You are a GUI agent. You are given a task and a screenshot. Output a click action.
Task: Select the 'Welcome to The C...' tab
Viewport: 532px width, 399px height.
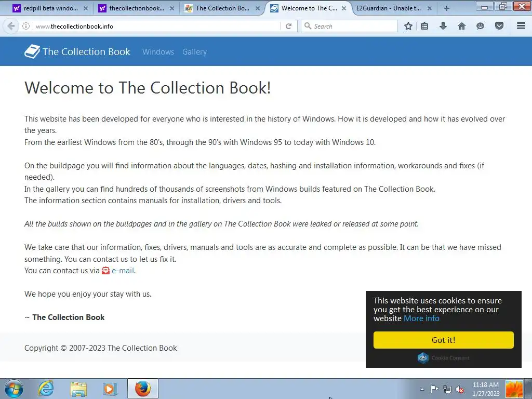(309, 8)
